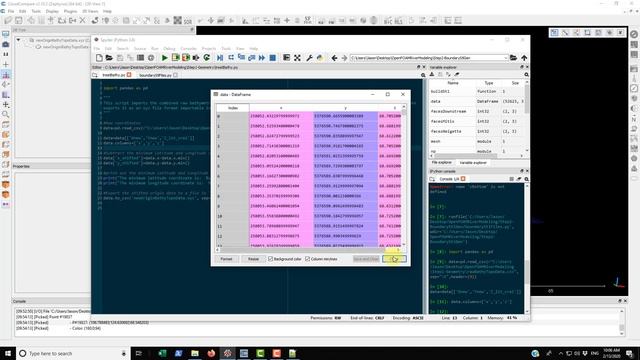Image resolution: width=640 pixels, height=360 pixels.
Task: Click Run cell and advance icon
Action: (x=186, y=58)
